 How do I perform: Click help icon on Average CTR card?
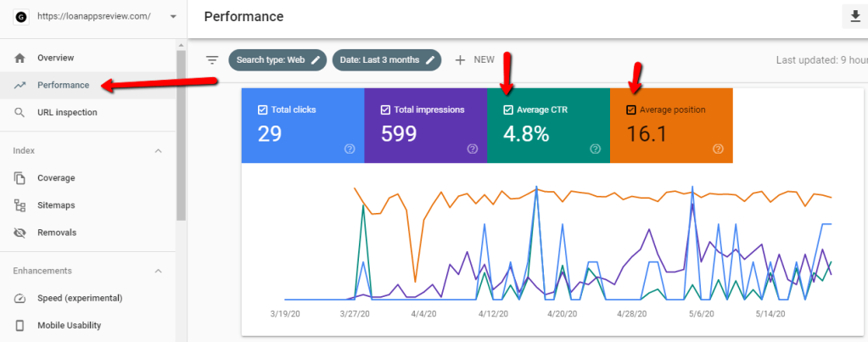click(x=595, y=149)
